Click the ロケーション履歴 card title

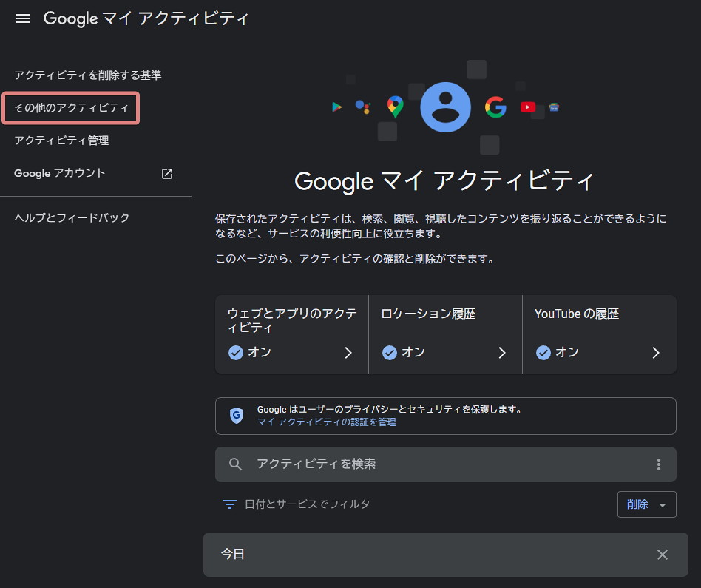pyautogui.click(x=428, y=314)
